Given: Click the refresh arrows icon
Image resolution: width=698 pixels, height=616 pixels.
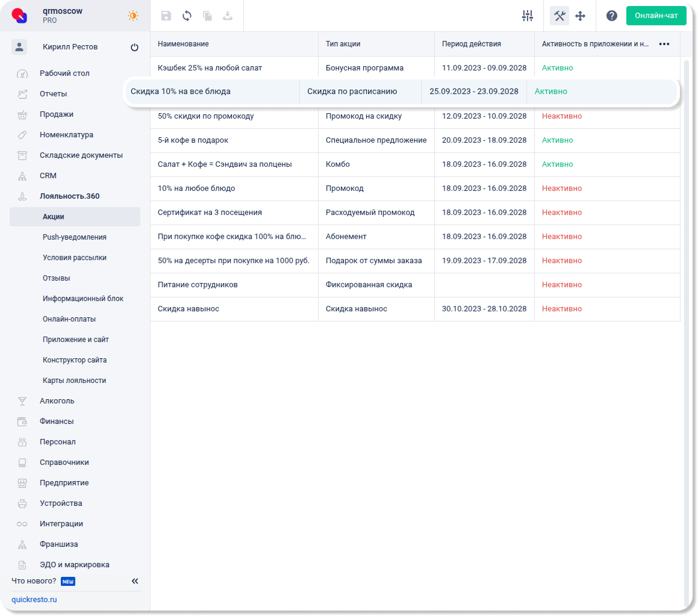Looking at the screenshot, I should 187,16.
